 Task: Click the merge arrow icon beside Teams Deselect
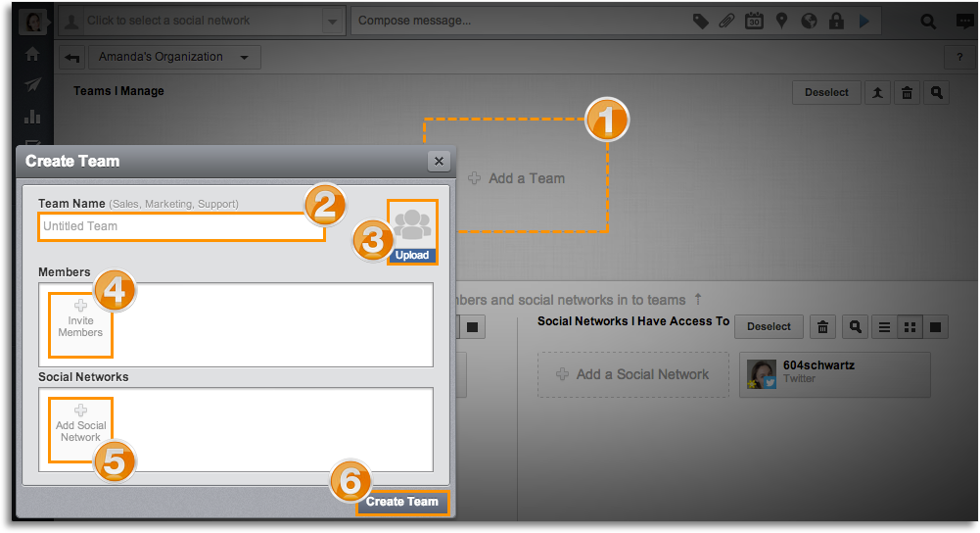(877, 92)
